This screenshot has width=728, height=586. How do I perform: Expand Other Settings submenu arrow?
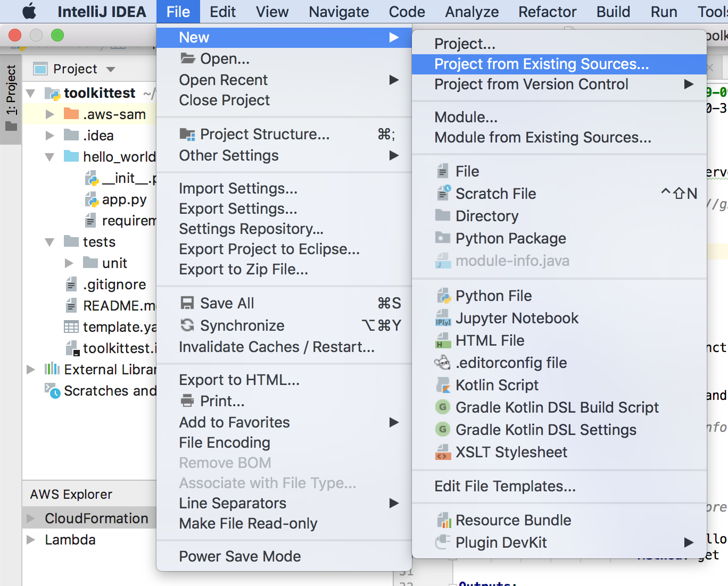(x=394, y=155)
